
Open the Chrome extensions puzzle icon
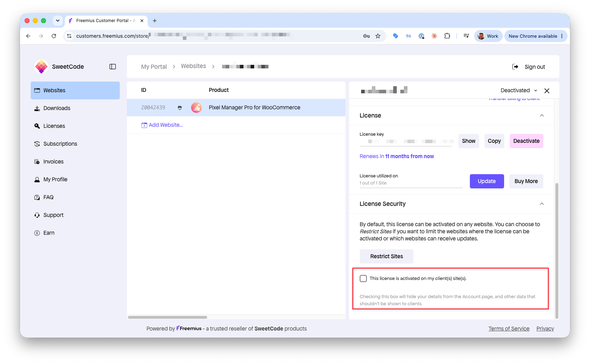(x=447, y=36)
